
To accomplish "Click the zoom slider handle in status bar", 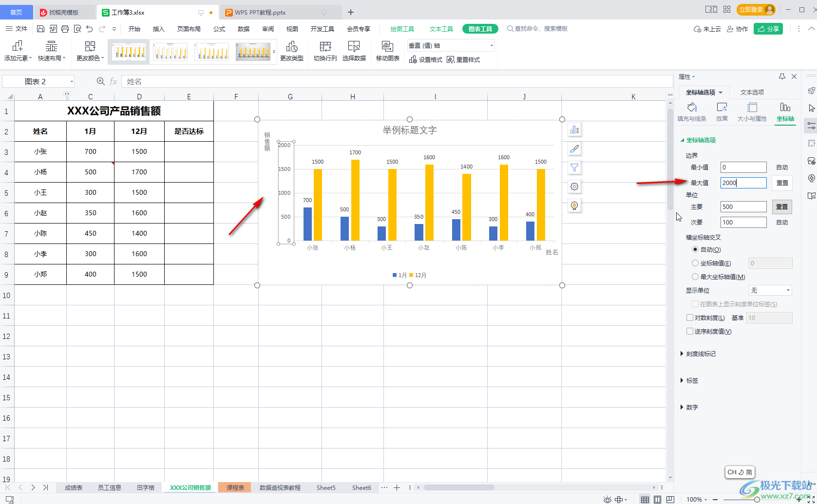I will (x=757, y=499).
